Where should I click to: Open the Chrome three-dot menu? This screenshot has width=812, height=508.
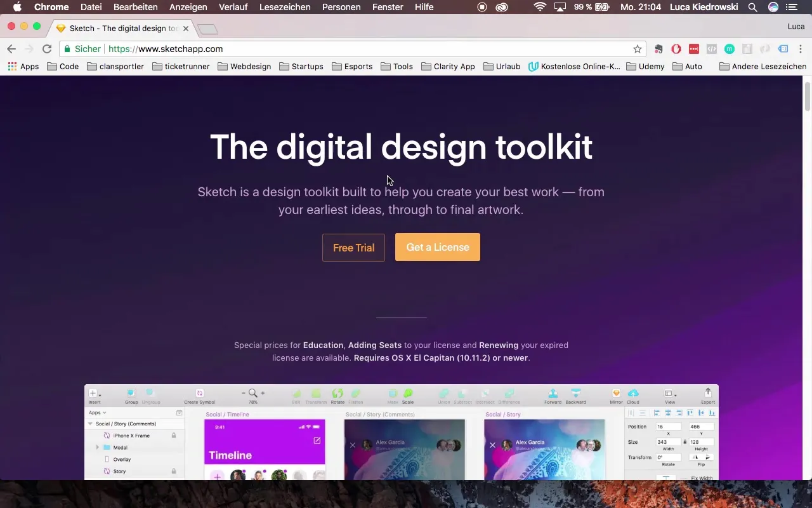click(x=800, y=49)
